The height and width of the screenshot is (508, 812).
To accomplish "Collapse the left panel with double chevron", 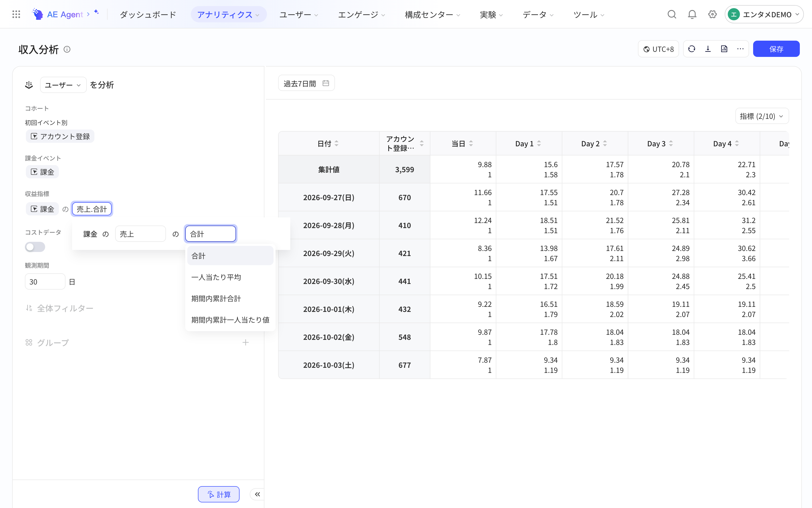I will point(257,494).
